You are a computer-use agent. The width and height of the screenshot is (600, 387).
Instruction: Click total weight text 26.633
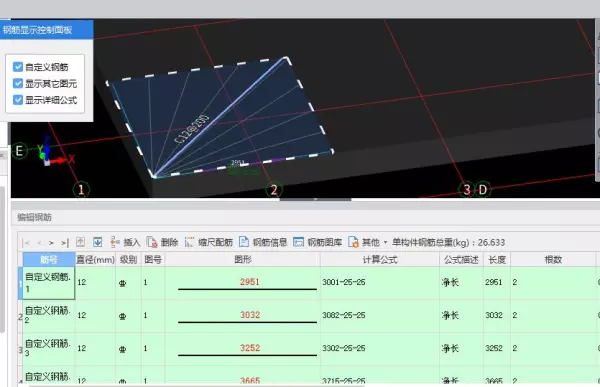tap(491, 242)
